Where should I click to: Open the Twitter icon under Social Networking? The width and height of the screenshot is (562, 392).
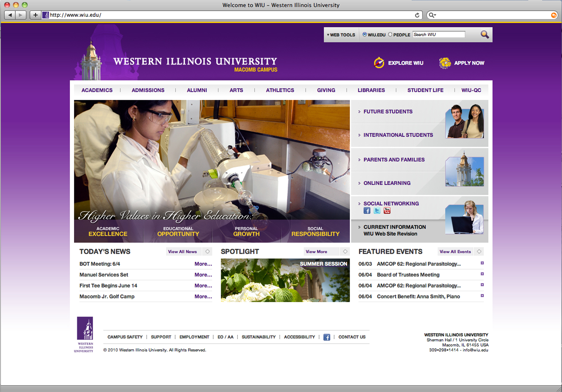click(x=377, y=211)
